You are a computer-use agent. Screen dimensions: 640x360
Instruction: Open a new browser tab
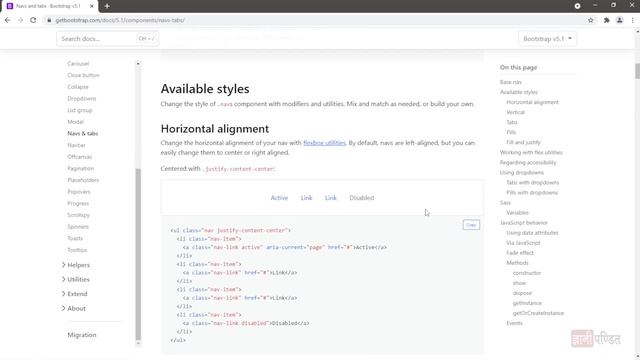coord(107,6)
